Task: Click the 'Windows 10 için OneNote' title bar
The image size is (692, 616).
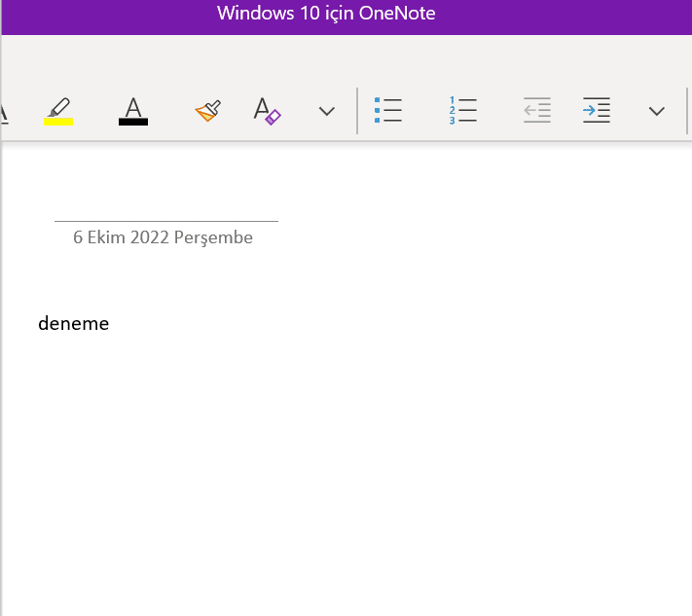Action: pos(326,14)
